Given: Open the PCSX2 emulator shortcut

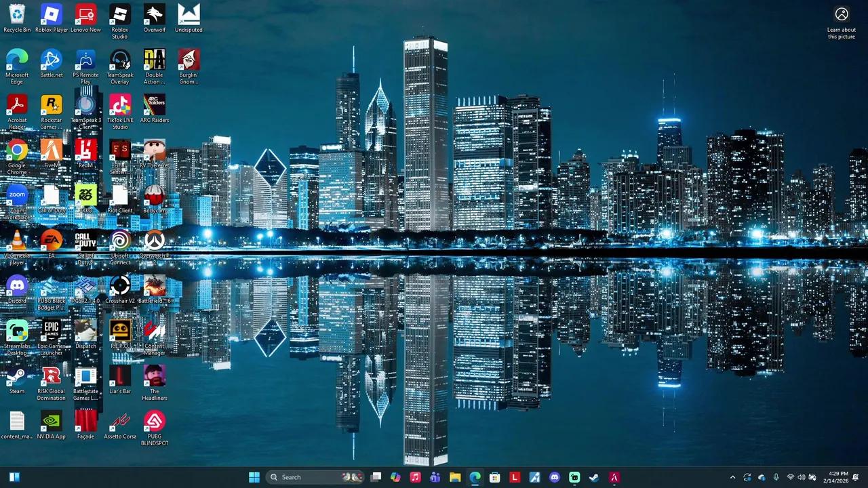Looking at the screenshot, I should 85,290.
